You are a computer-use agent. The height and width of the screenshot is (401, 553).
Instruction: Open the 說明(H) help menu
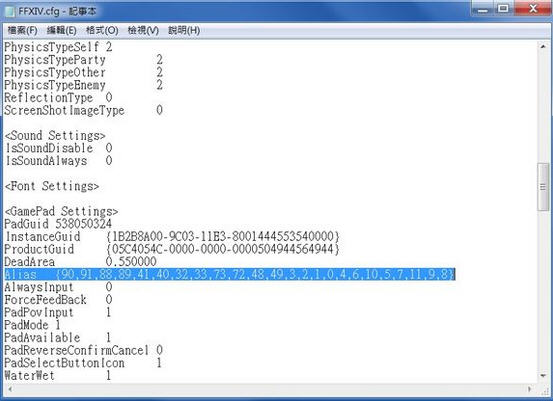tap(184, 30)
